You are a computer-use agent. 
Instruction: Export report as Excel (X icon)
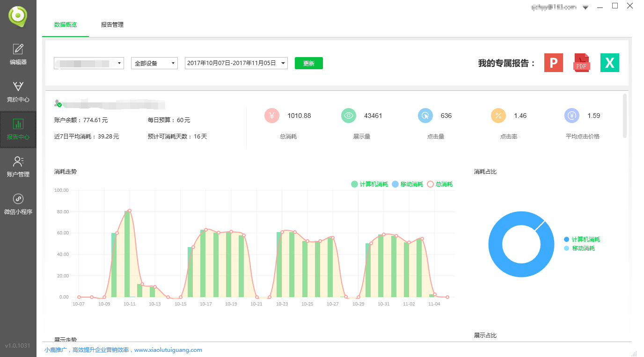(609, 63)
